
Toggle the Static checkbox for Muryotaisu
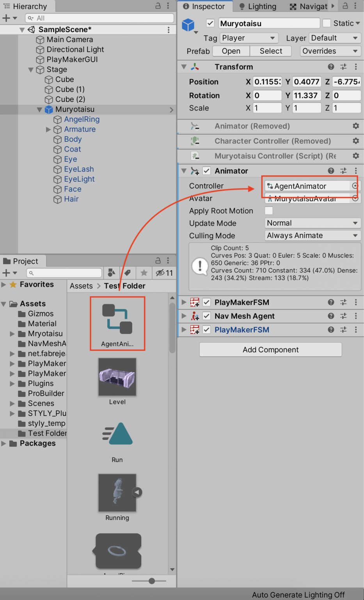click(x=327, y=23)
